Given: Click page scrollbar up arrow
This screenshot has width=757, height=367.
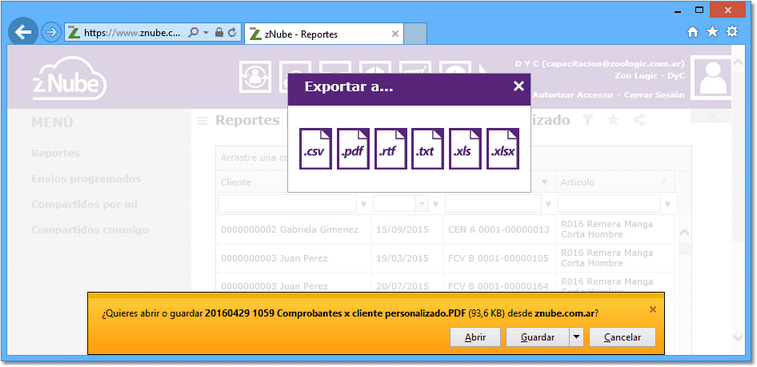Looking at the screenshot, I should click(x=737, y=63).
